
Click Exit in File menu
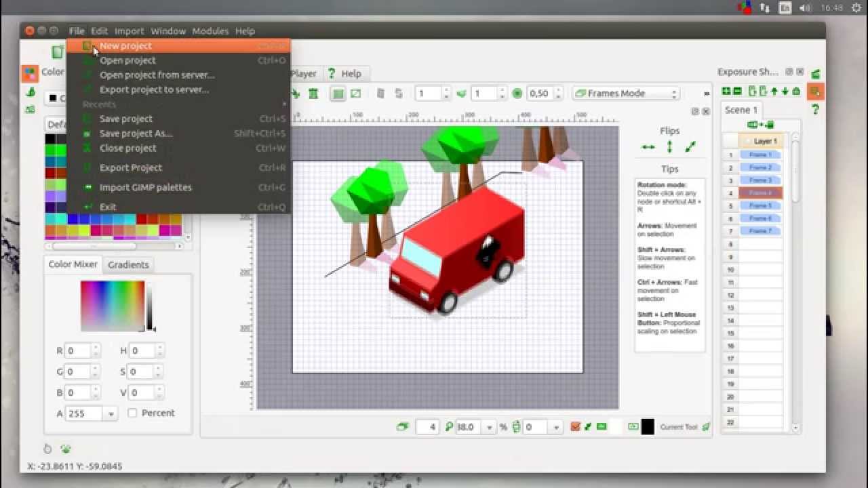pos(178,207)
